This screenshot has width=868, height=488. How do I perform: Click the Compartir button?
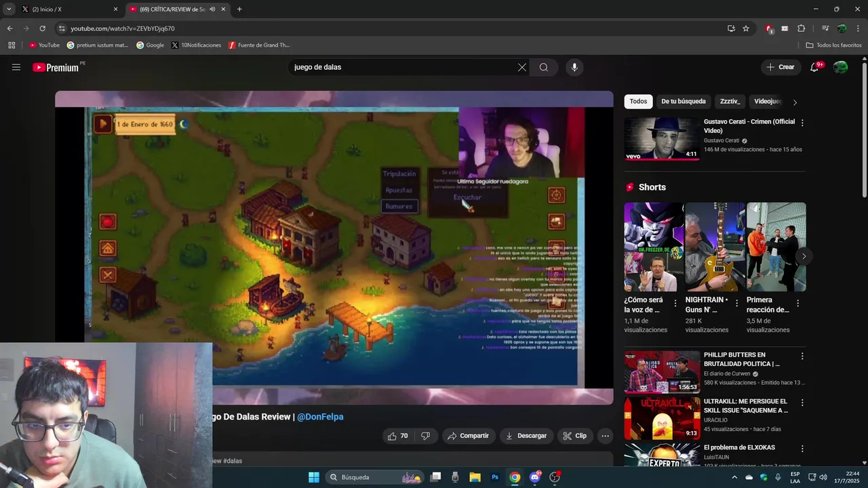point(469,436)
